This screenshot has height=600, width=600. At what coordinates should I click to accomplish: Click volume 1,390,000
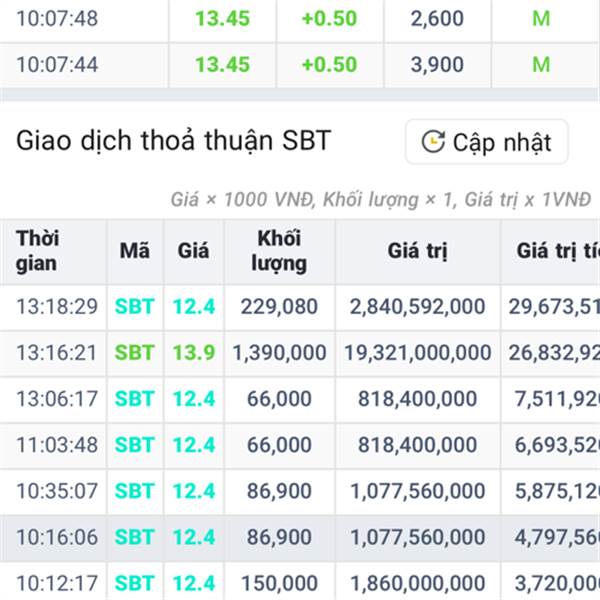(279, 352)
